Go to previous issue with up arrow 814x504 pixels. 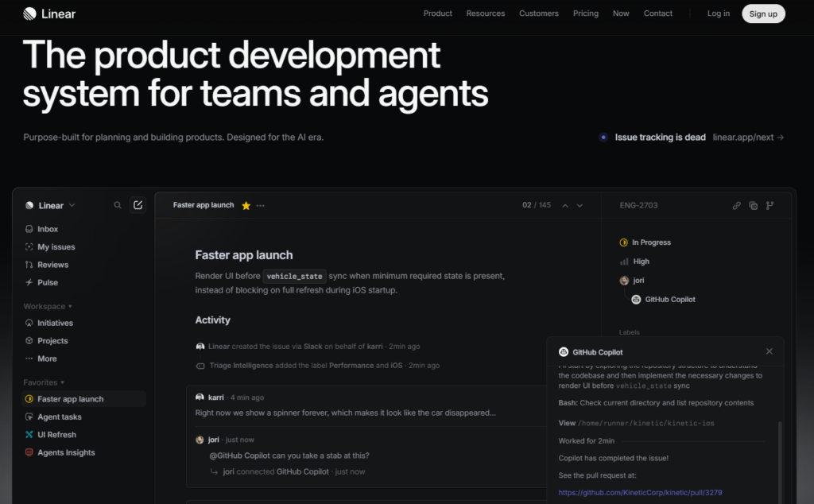pos(565,206)
